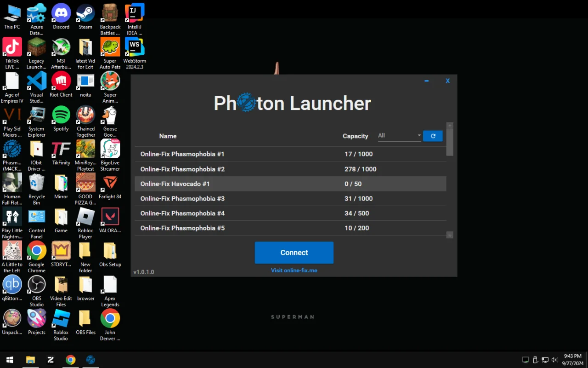
Task: Select Online-Fix Phasmophobia #2 server row
Action: coord(290,169)
